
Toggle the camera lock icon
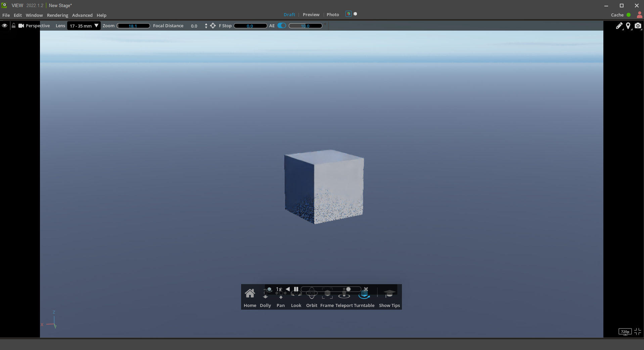pos(13,26)
